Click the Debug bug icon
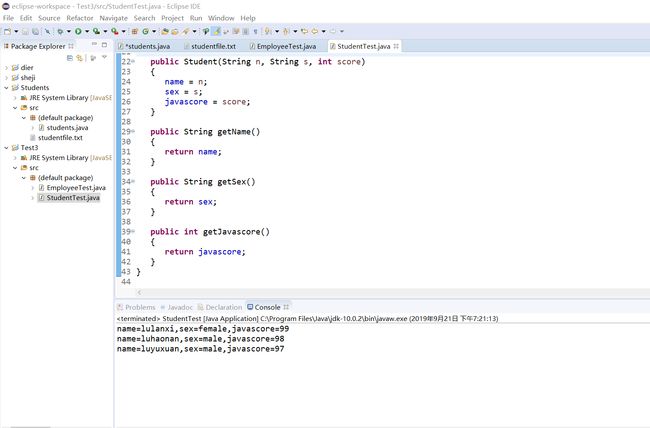The width and height of the screenshot is (650, 428). [60, 32]
